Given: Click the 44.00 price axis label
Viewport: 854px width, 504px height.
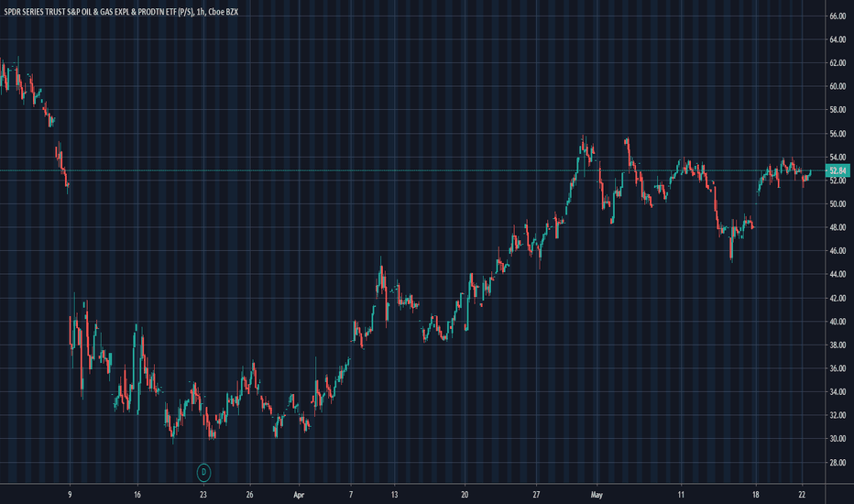Looking at the screenshot, I should pyautogui.click(x=838, y=275).
